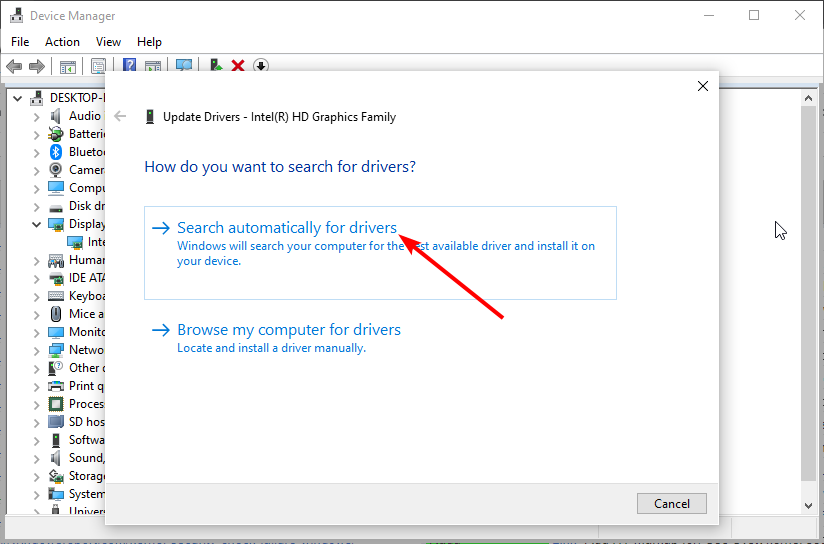The image size is (824, 544).
Task: Click the Back toolbar arrow in Device Manager
Action: (14, 66)
